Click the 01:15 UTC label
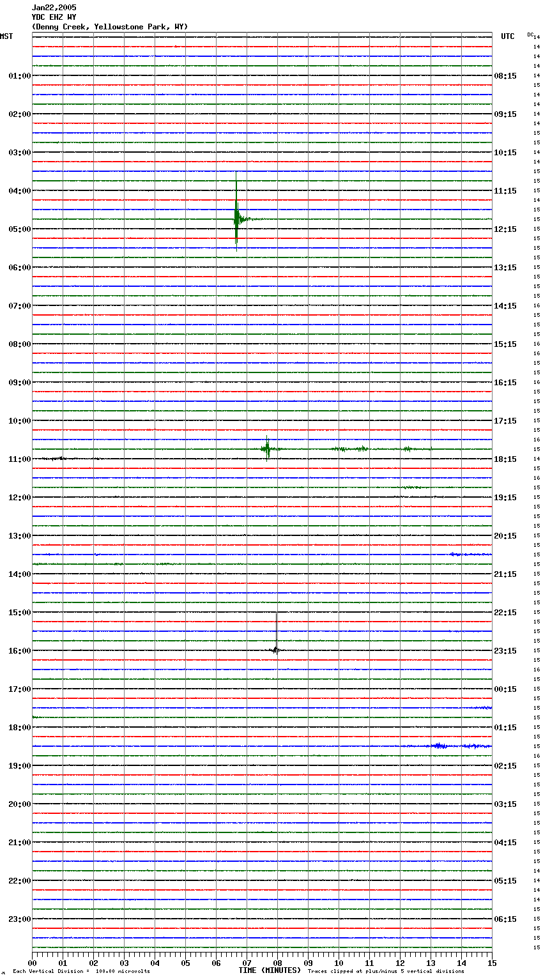 [505, 728]
